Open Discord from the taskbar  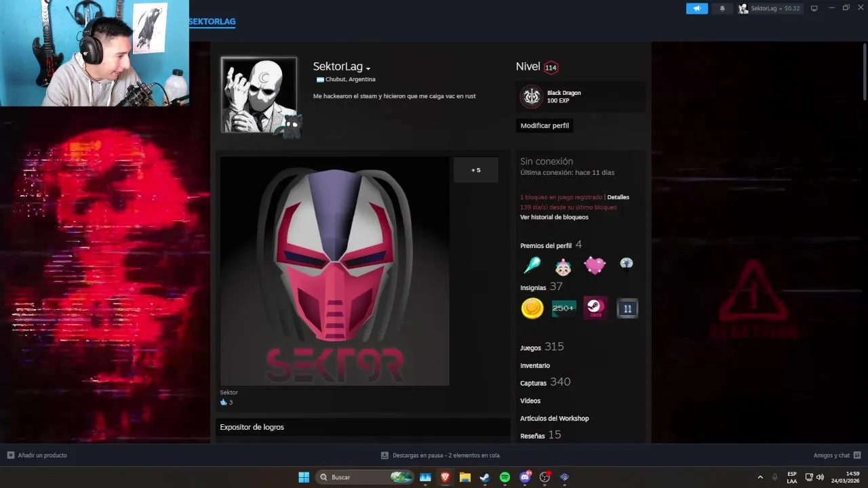tap(525, 477)
